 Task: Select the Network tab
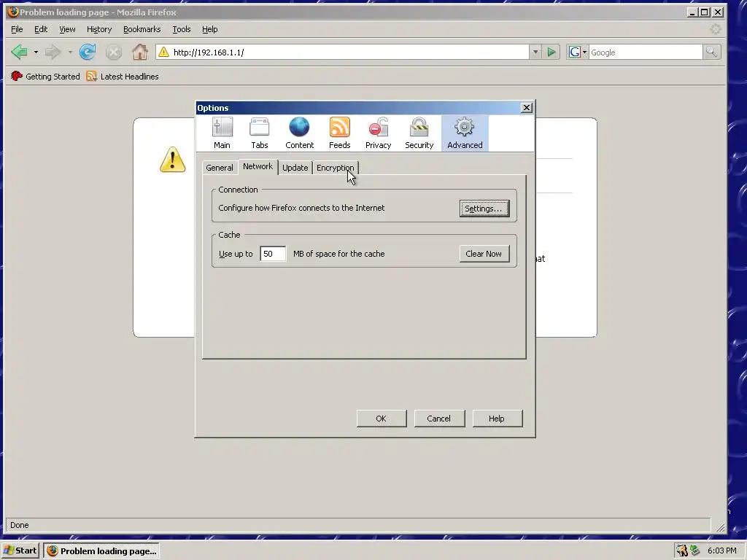tap(258, 166)
